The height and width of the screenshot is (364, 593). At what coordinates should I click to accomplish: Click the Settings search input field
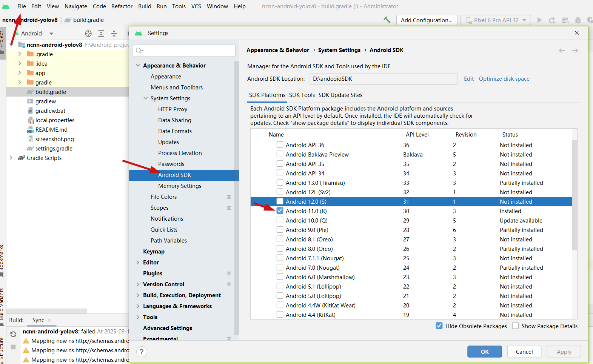185,51
